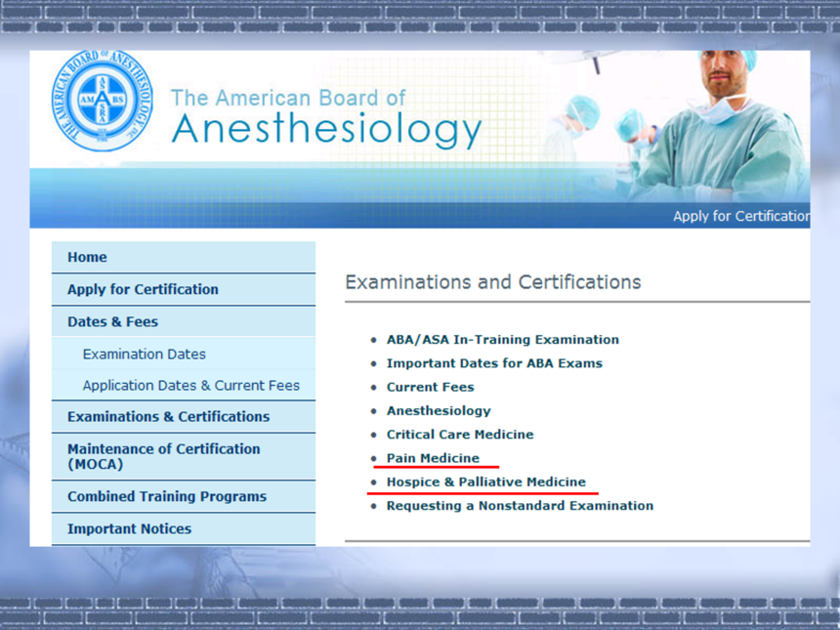Open the ABA/ASA In-Training Examination link

(502, 340)
